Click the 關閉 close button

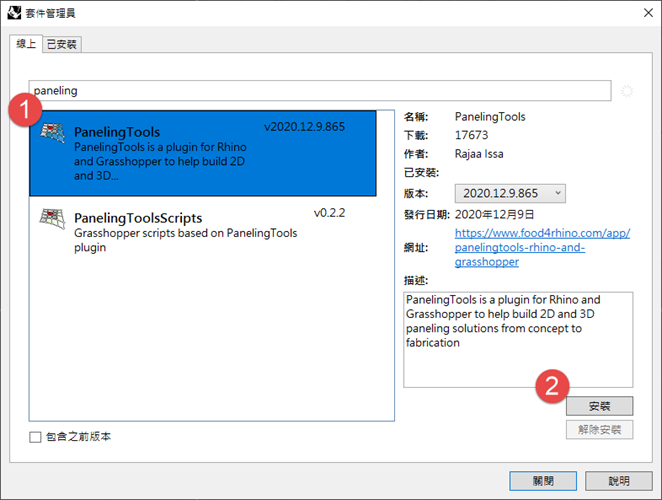543,481
